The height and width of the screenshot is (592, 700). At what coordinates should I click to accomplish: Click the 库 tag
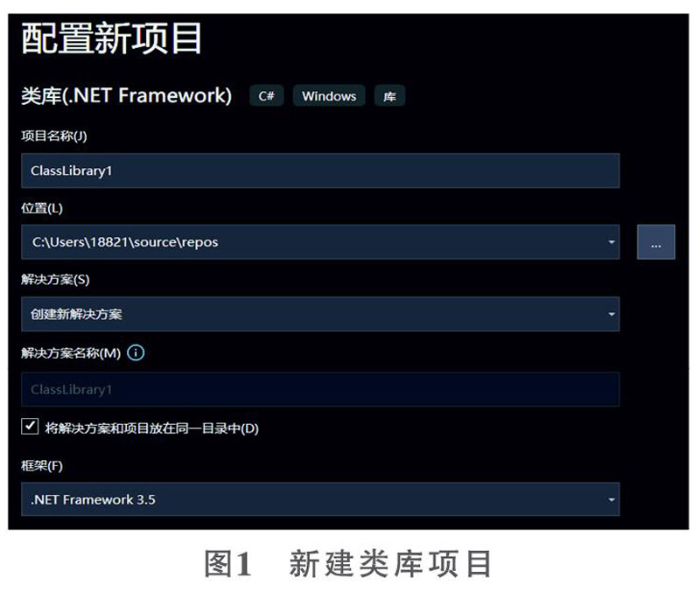389,95
